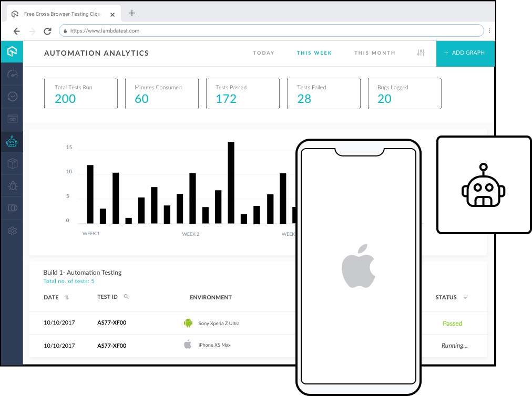532x396 pixels.
Task: Select the visual screenshot testing browser icon
Action: [x=12, y=119]
